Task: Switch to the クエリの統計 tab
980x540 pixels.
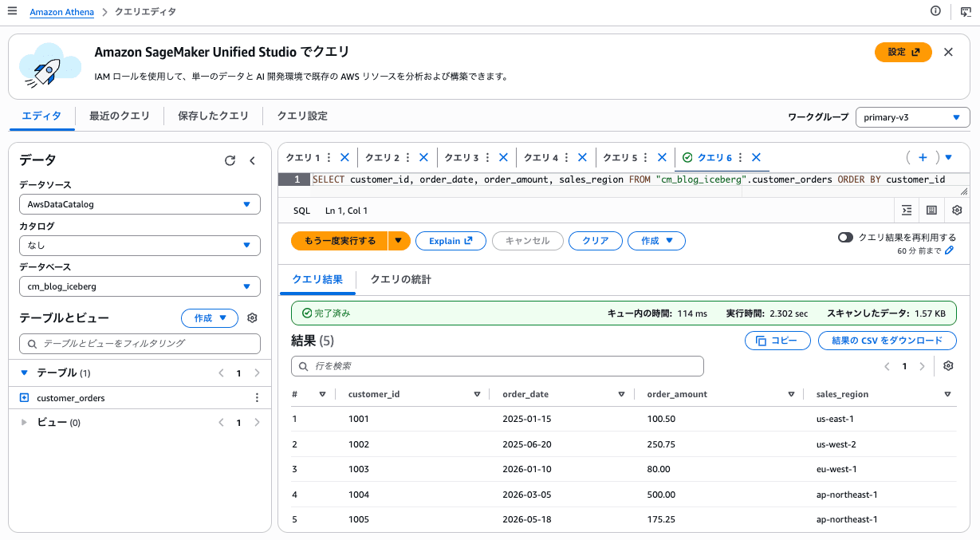Action: (401, 280)
